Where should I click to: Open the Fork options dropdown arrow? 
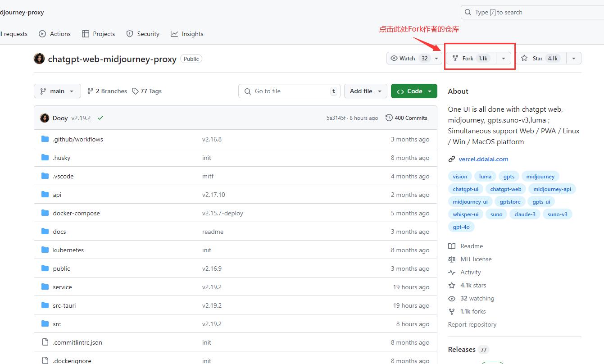[504, 58]
